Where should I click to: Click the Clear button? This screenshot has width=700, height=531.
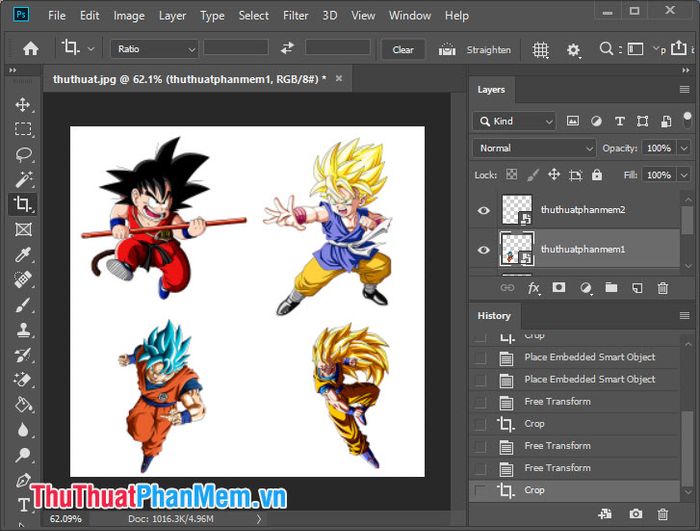pos(403,50)
